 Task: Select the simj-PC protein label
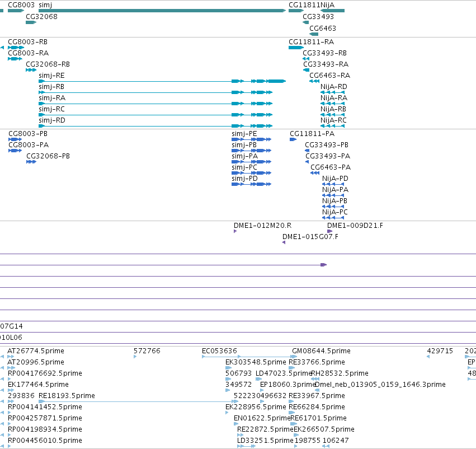(x=244, y=168)
